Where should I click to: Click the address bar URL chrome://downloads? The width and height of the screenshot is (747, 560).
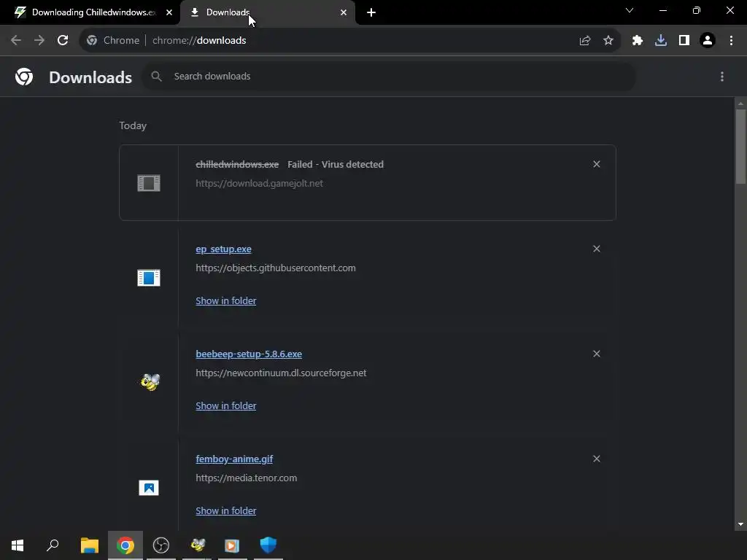[199, 41]
